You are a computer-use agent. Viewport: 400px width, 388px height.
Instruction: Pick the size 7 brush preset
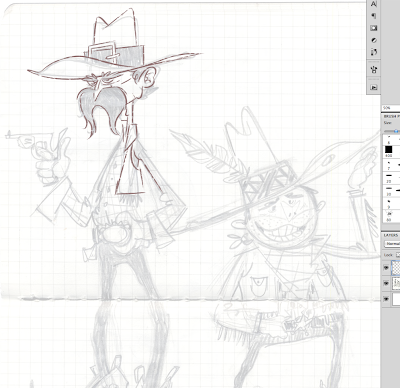(x=389, y=165)
